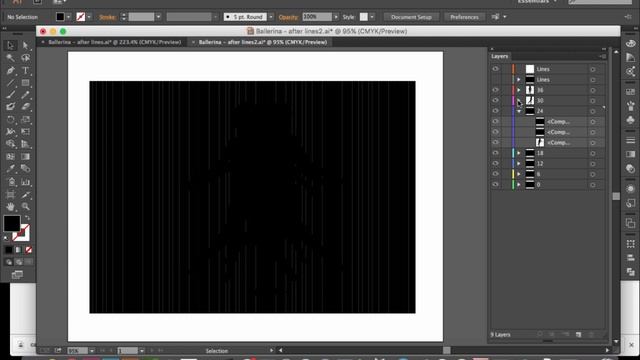Image resolution: width=640 pixels, height=360 pixels.
Task: Hide layer 30 with eye icon
Action: (x=496, y=100)
